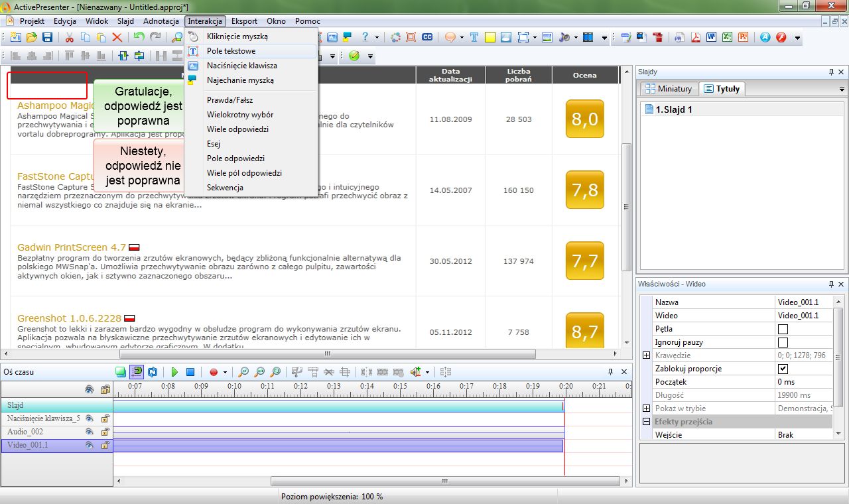Open Wejście effect value Brak
This screenshot has height=504, width=849.
(x=804, y=435)
